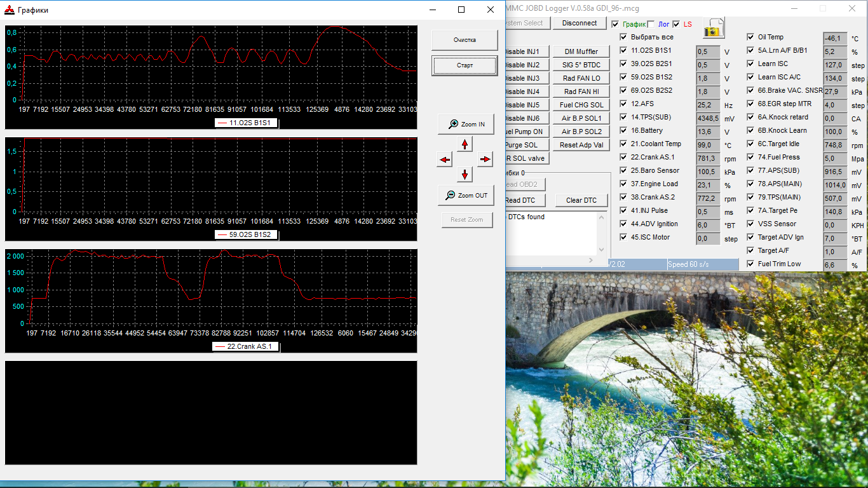This screenshot has height=488, width=868.
Task: Click the 11.O2S B1S1 graph legend
Action: tap(246, 123)
